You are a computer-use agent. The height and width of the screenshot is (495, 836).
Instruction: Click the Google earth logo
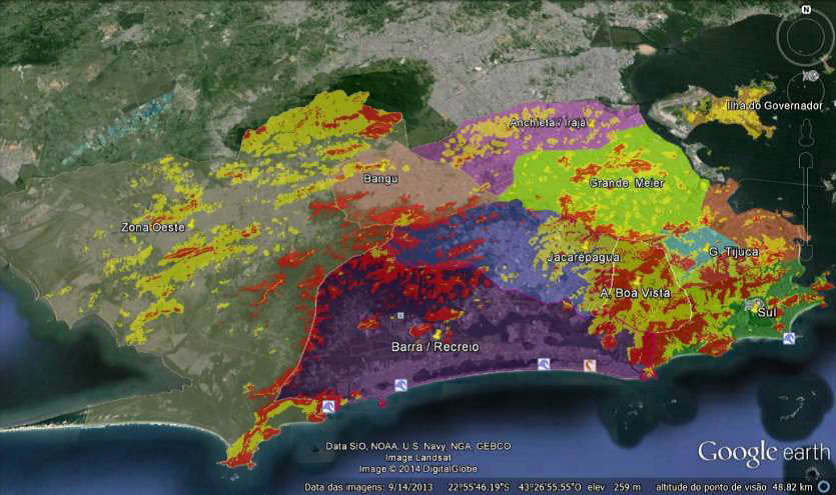pos(764,453)
